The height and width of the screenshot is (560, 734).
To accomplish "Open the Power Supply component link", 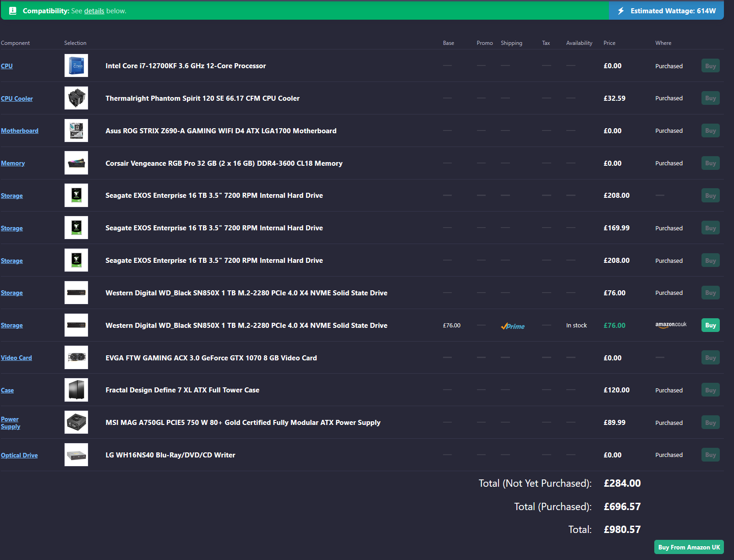I will coord(11,423).
